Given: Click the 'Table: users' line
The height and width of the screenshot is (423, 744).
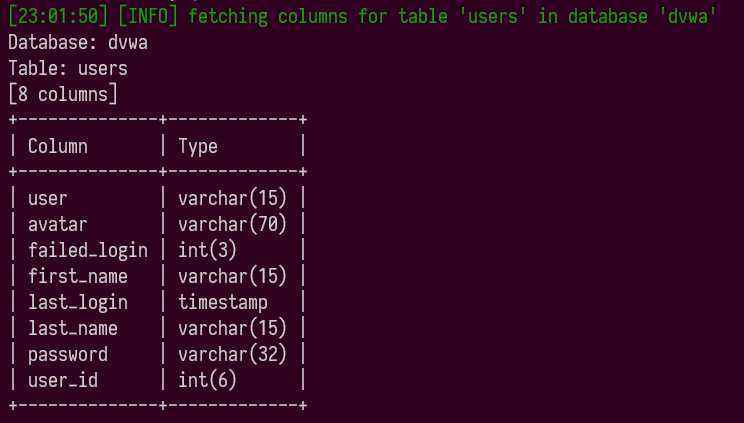Looking at the screenshot, I should [x=68, y=69].
